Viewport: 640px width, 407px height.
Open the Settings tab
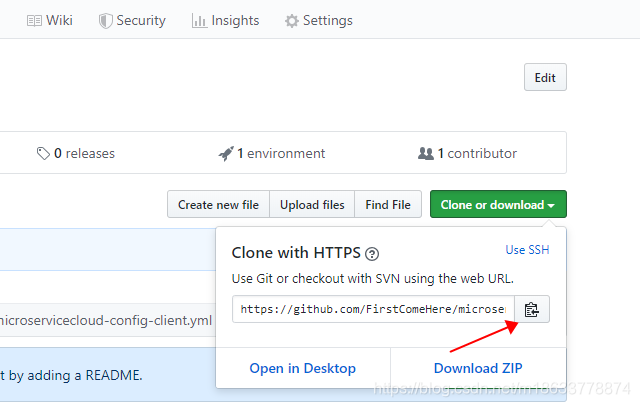(x=319, y=20)
